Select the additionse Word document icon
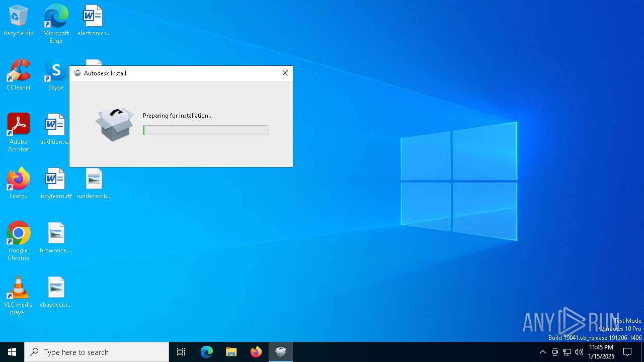 pos(55,129)
